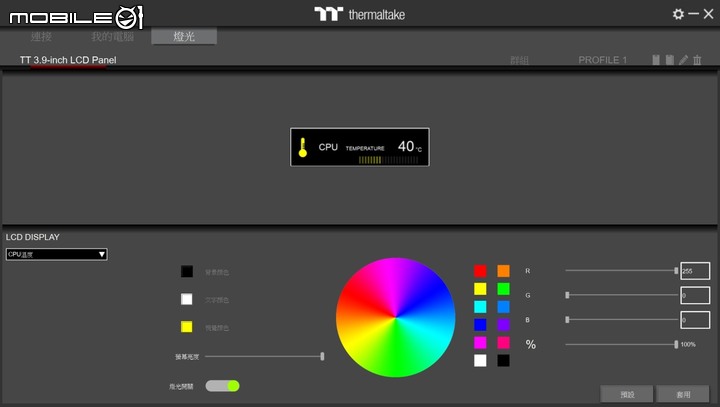Click the LCD DISPLAY heading text

(x=33, y=237)
